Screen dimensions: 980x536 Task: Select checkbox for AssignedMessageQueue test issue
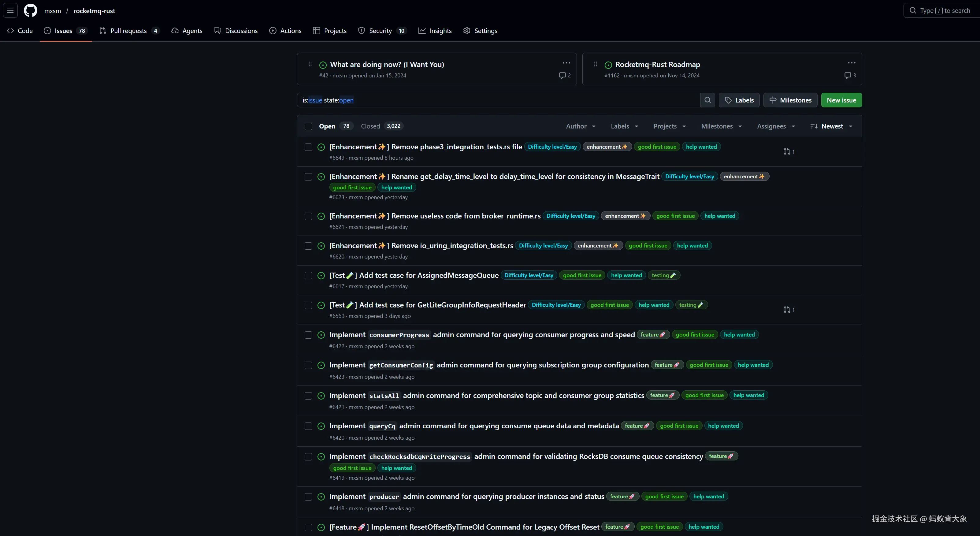(x=308, y=275)
